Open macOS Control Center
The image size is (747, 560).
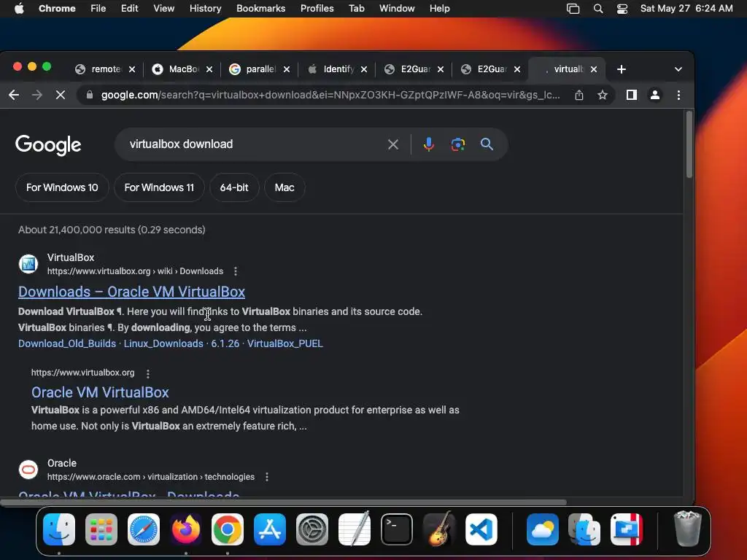point(622,9)
